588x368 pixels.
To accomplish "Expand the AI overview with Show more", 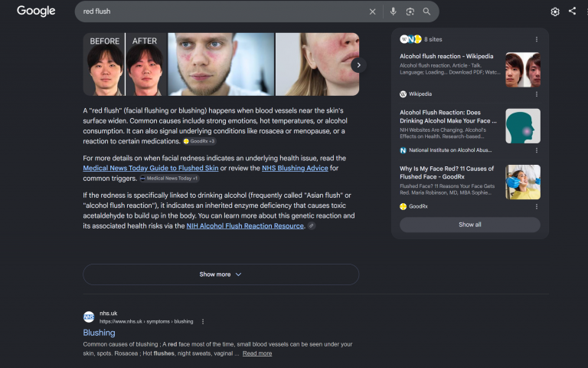I will click(x=220, y=274).
